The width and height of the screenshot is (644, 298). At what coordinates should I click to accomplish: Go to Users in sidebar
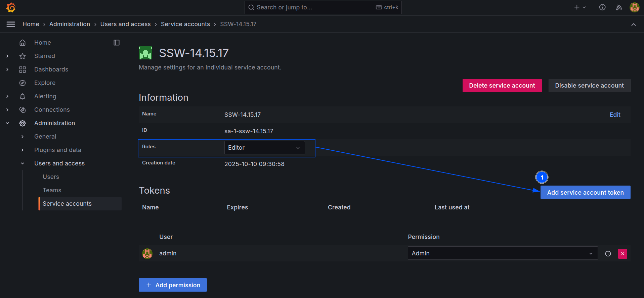click(51, 177)
